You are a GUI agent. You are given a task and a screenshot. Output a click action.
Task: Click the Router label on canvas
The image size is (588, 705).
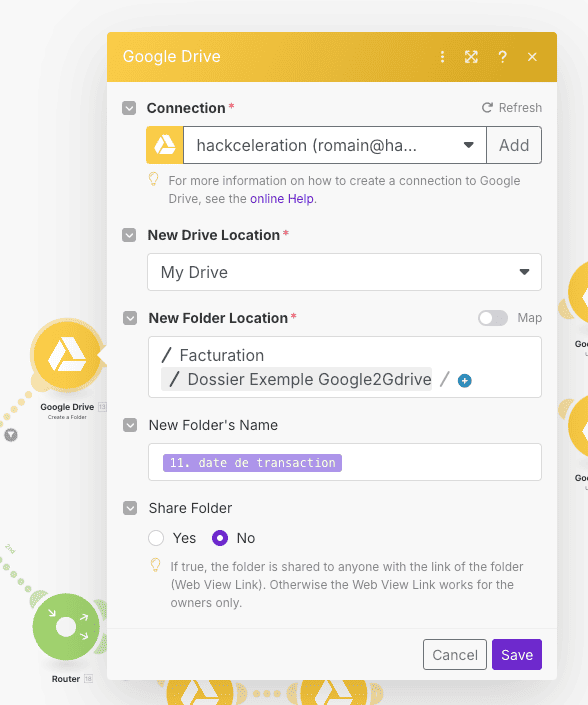[66, 679]
